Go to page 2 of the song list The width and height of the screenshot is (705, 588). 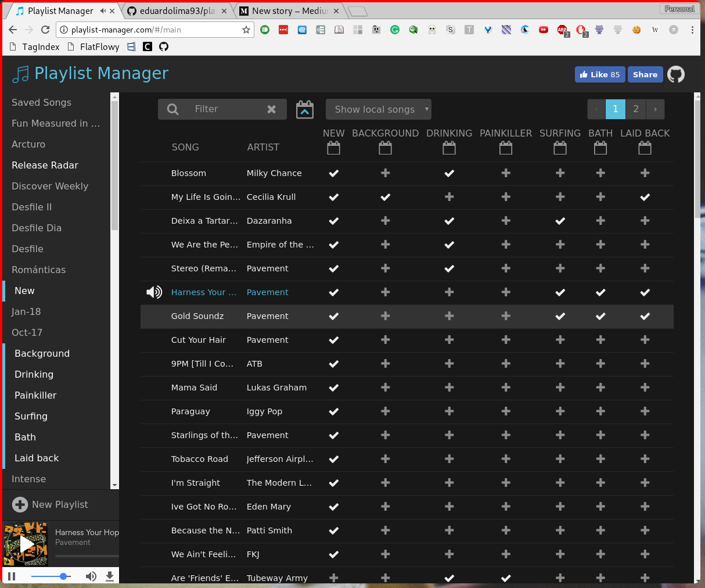tap(635, 109)
